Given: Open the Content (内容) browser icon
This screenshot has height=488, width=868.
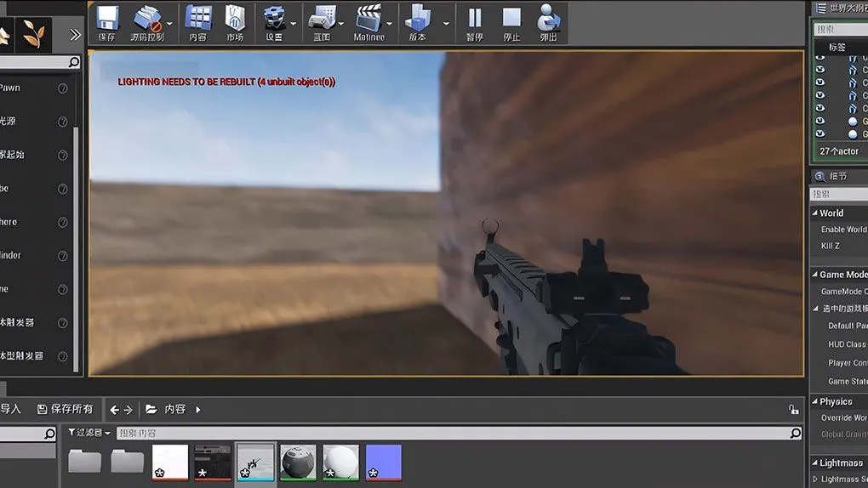Looking at the screenshot, I should click(x=197, y=18).
